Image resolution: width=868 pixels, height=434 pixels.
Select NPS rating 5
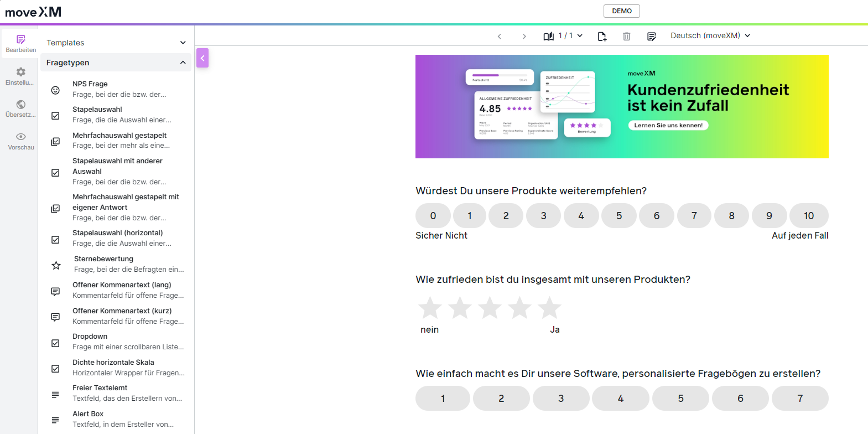(x=619, y=216)
